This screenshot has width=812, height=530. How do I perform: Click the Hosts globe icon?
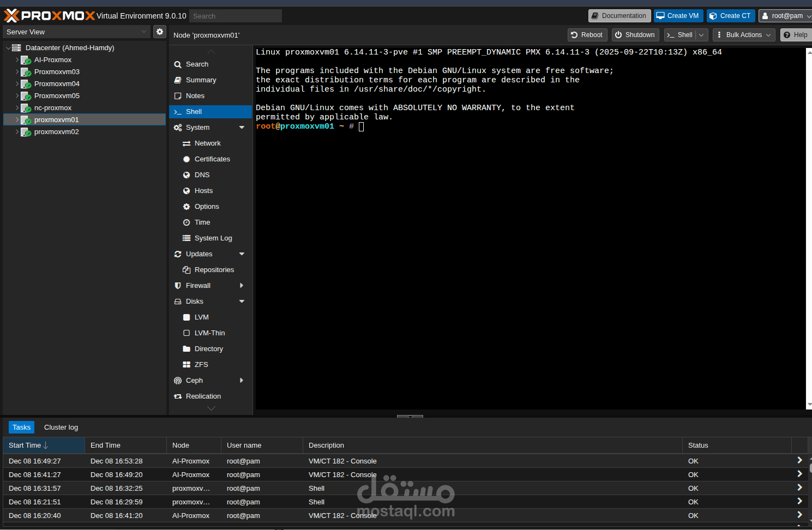(x=187, y=191)
